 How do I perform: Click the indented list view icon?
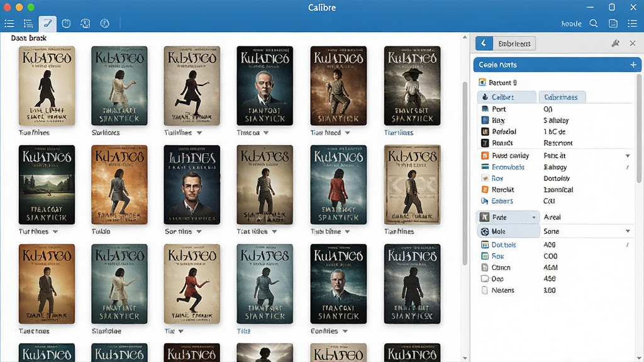click(x=28, y=24)
